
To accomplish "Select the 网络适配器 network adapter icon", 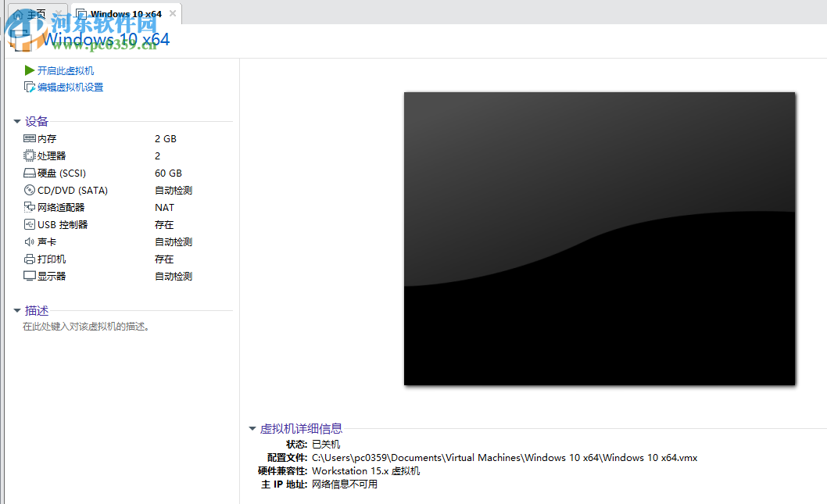I will click(x=27, y=207).
